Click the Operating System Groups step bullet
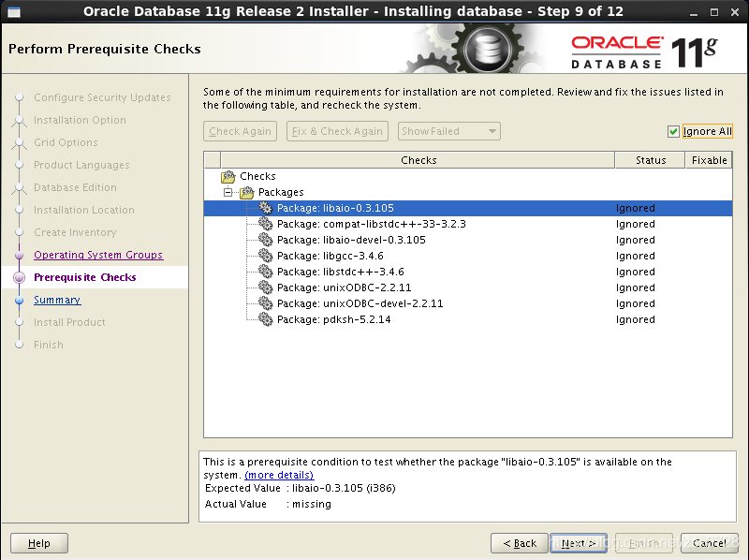Screen dimensions: 749x560 click(x=19, y=255)
